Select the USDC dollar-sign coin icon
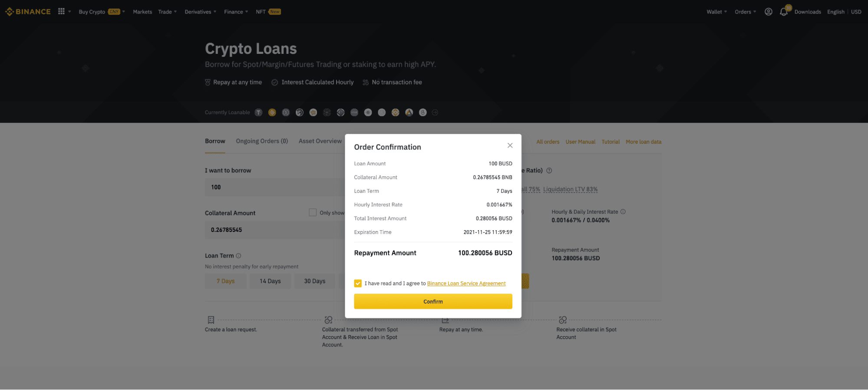868x390 pixels. [286, 112]
